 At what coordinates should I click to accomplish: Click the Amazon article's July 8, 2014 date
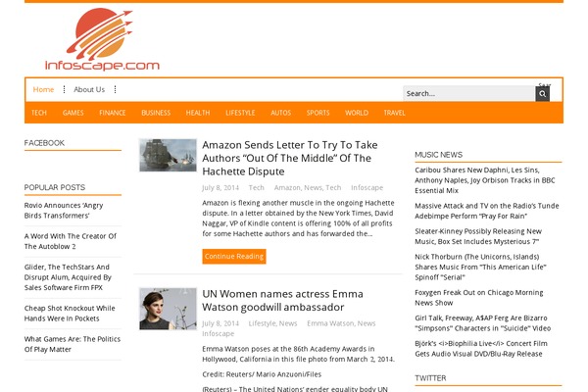220,187
